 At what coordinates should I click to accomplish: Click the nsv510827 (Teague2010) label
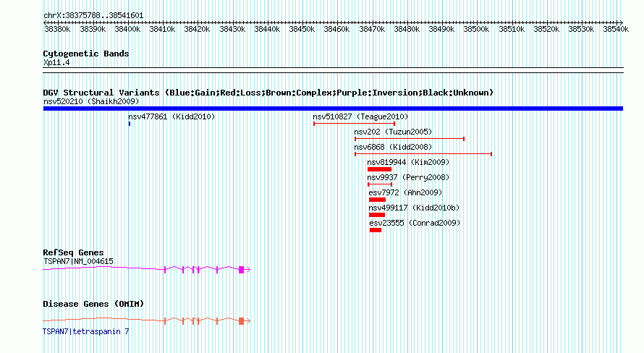point(360,116)
